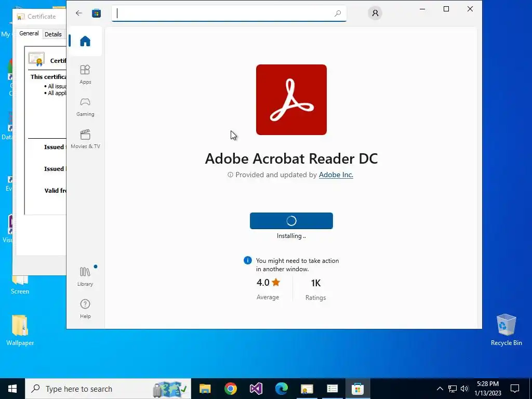The height and width of the screenshot is (399, 532).
Task: Click the search magnifier in Store
Action: pos(338,13)
